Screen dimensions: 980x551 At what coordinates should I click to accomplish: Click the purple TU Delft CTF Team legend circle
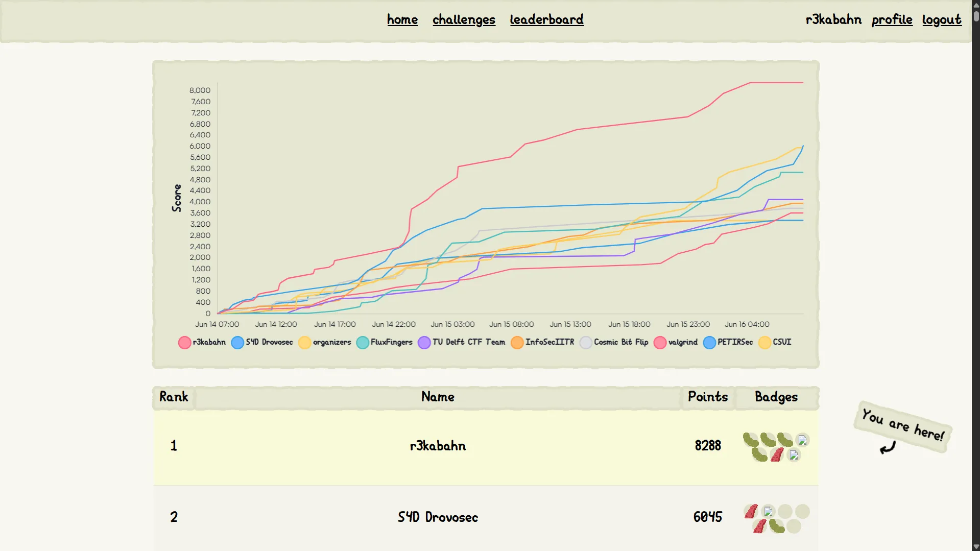(x=424, y=343)
